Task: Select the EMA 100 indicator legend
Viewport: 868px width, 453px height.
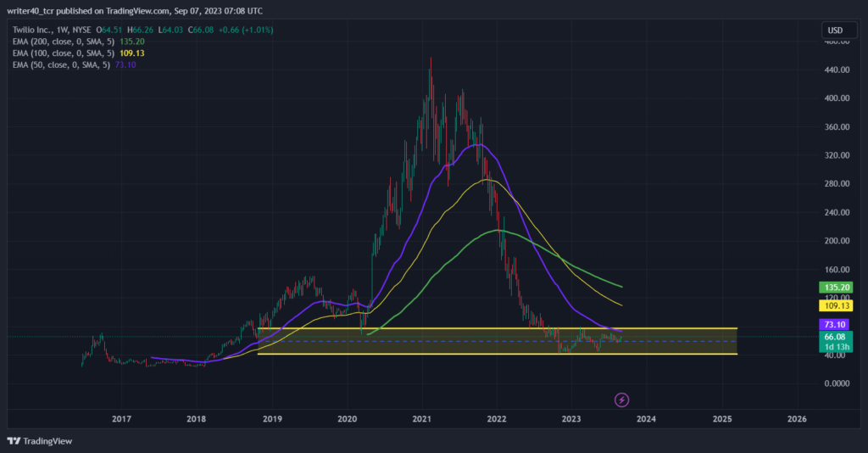Action: point(79,53)
